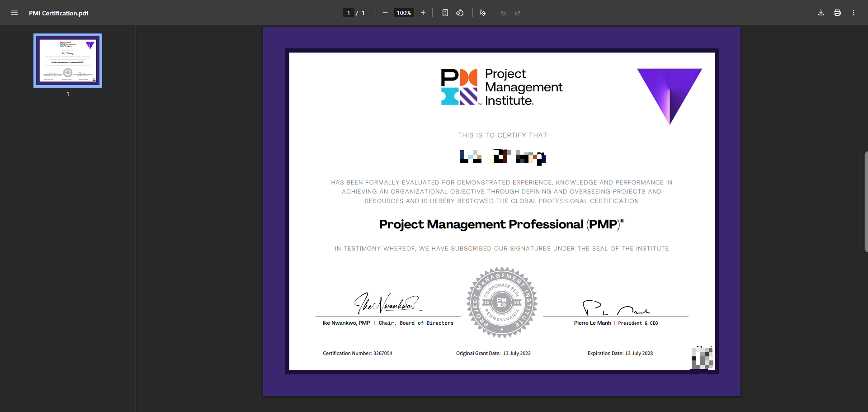This screenshot has width=868, height=412.
Task: Click the Ike Nwankwo, PMP name
Action: pyautogui.click(x=346, y=323)
